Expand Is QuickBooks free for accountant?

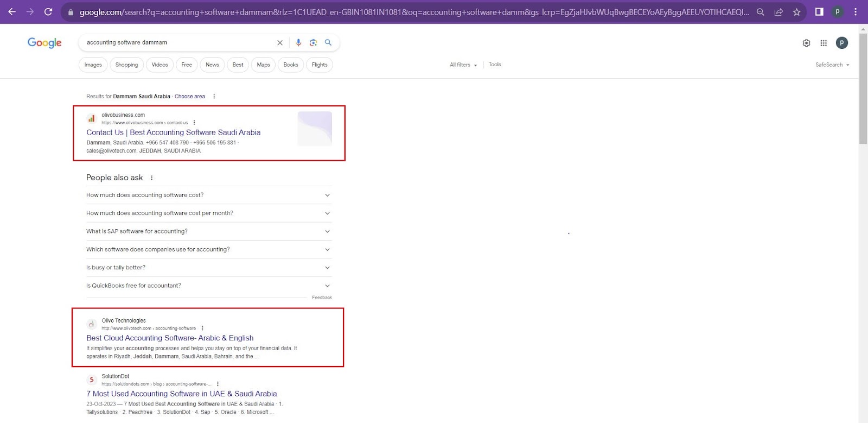pyautogui.click(x=209, y=286)
